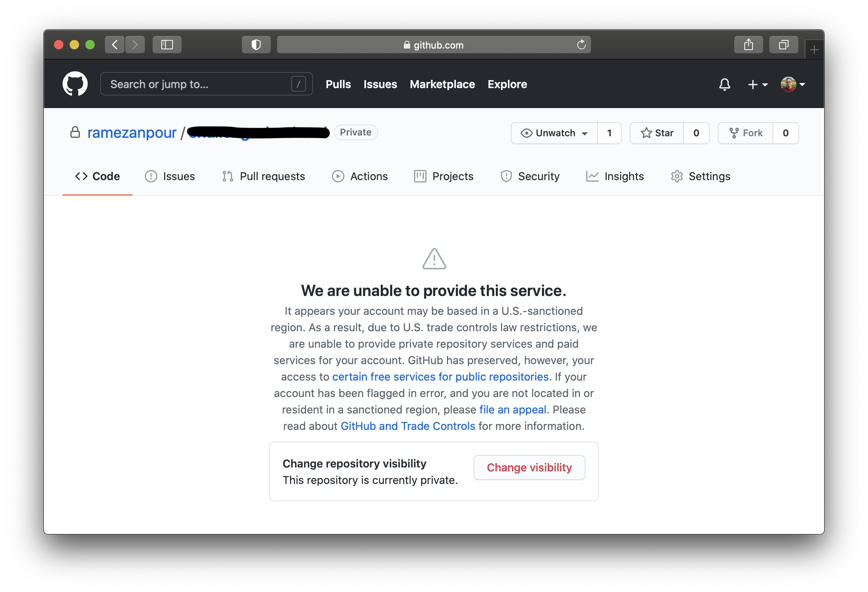Star the repository
The width and height of the screenshot is (868, 592).
657,133
